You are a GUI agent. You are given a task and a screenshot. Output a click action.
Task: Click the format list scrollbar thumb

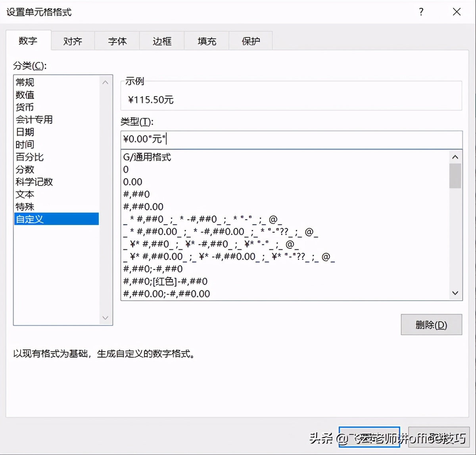(x=455, y=175)
